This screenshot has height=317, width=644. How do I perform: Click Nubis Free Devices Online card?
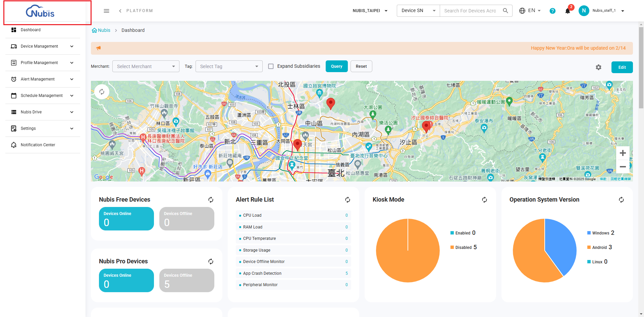pyautogui.click(x=126, y=219)
